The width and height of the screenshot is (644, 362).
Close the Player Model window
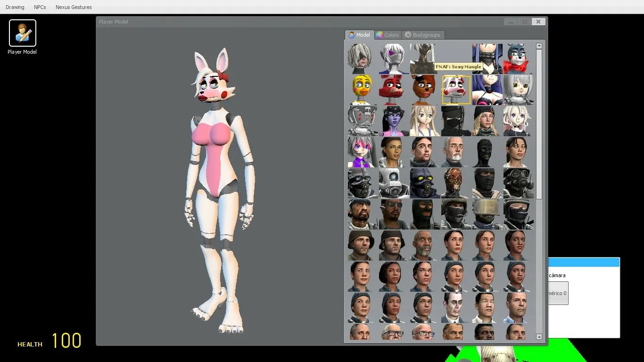pos(538,22)
